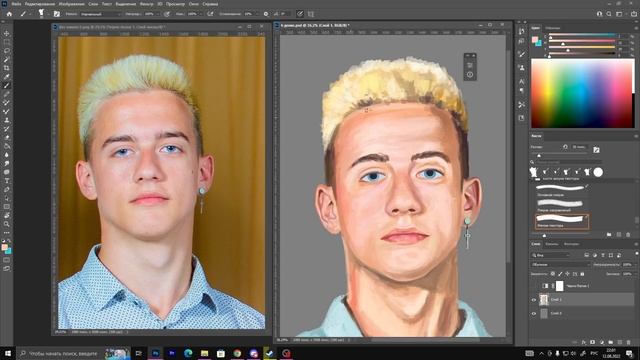This screenshot has height=360, width=640.
Task: Open the Окно menu
Action: (194, 4)
